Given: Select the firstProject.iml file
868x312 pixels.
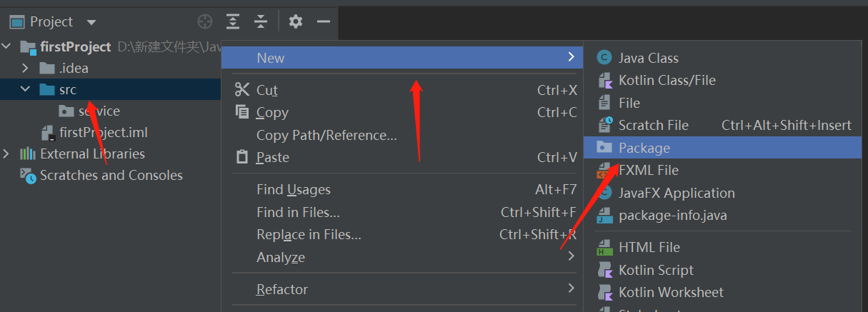Looking at the screenshot, I should click(103, 133).
